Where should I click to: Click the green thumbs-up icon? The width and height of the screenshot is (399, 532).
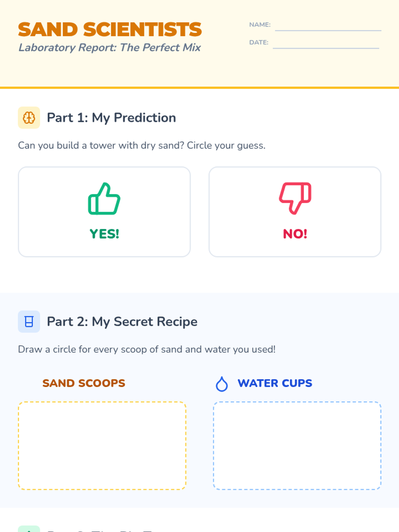pos(104,199)
